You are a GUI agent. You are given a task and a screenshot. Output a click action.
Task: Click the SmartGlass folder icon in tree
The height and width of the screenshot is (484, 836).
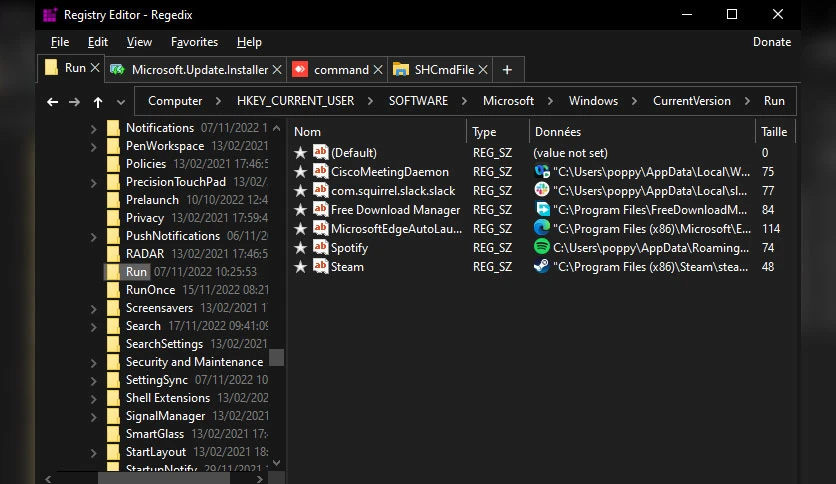(x=113, y=434)
